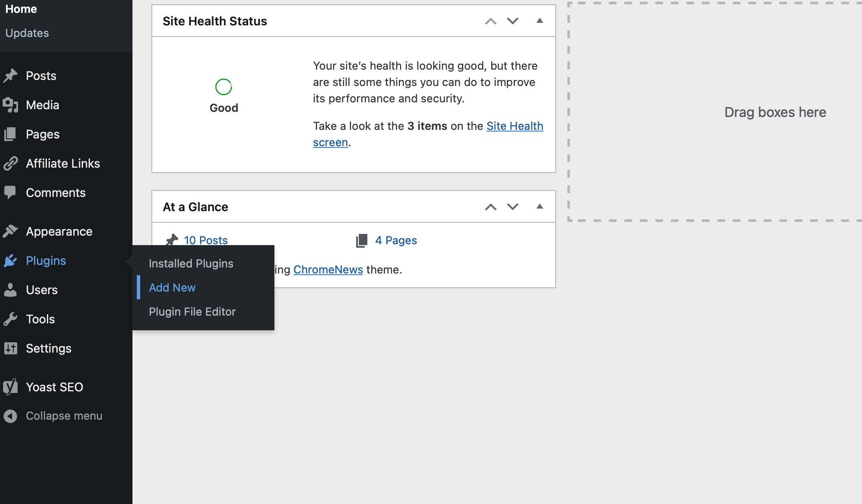Select Plugin File Editor in submenu
Image resolution: width=862 pixels, height=504 pixels.
192,311
